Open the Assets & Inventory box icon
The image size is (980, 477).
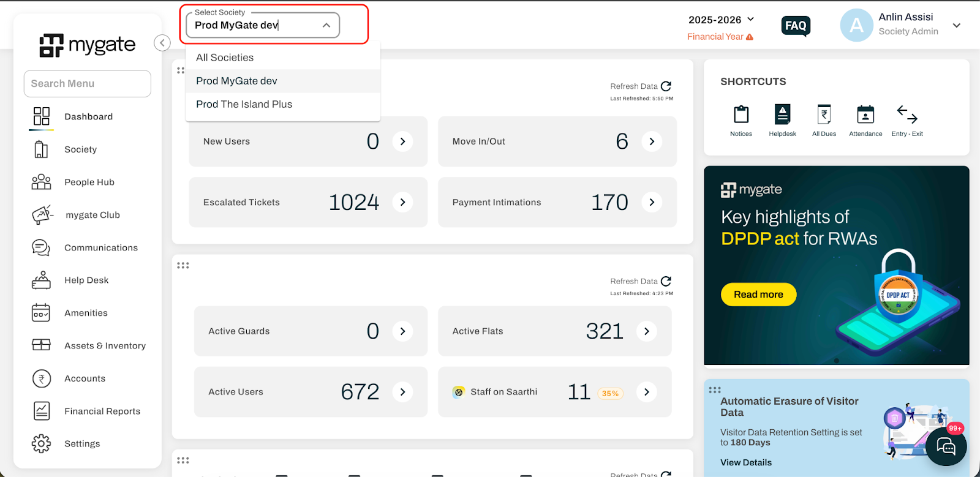41,345
